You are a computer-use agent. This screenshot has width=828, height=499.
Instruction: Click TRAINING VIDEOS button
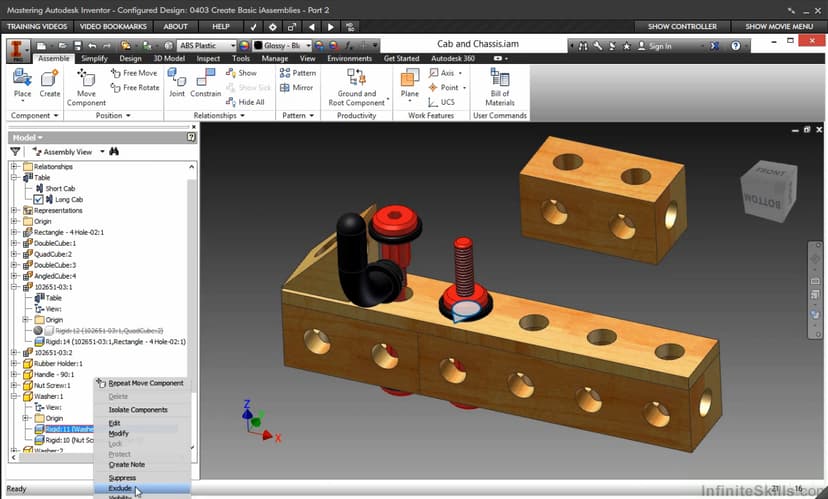[x=37, y=26]
